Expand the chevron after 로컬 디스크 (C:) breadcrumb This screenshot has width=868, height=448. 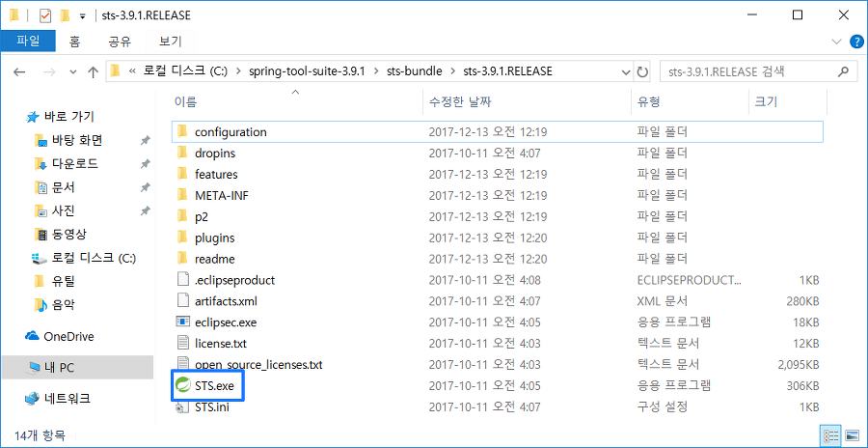238,71
